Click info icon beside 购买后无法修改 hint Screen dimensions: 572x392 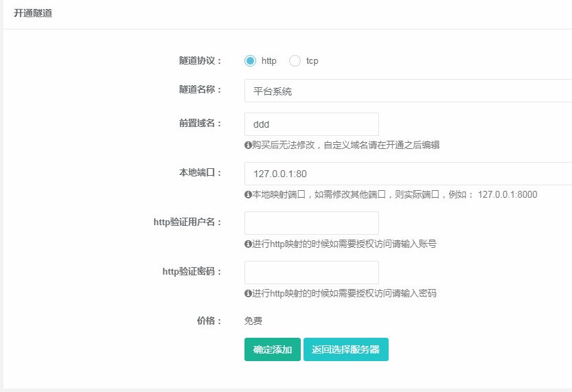pyautogui.click(x=248, y=145)
